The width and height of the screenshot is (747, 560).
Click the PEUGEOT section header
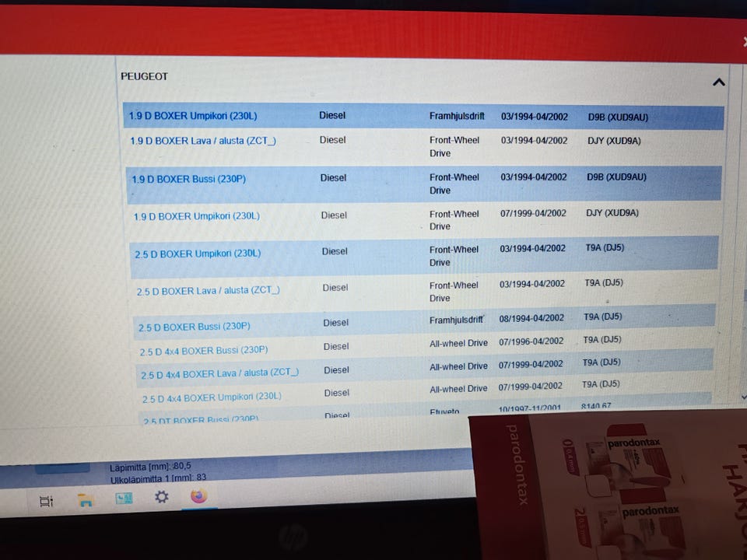pyautogui.click(x=144, y=77)
